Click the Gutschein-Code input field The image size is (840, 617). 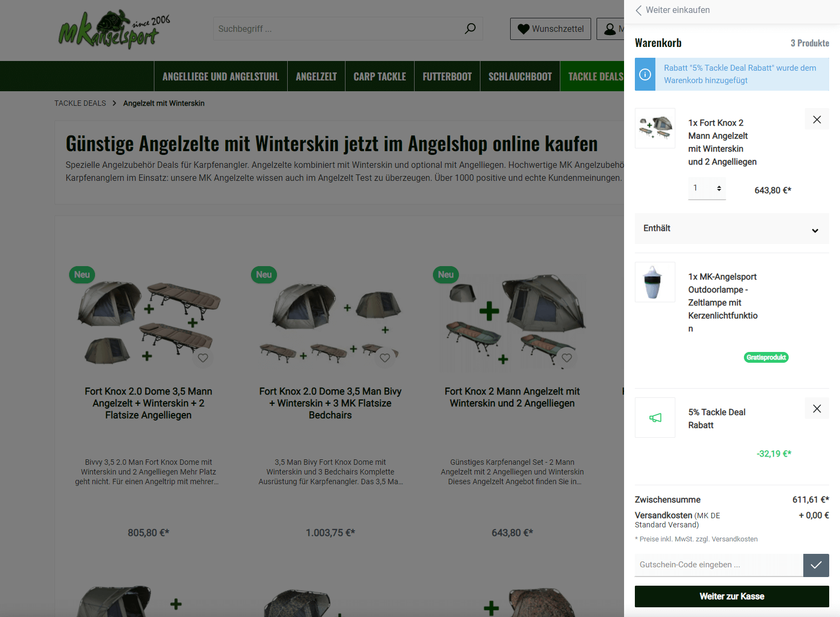pos(719,565)
